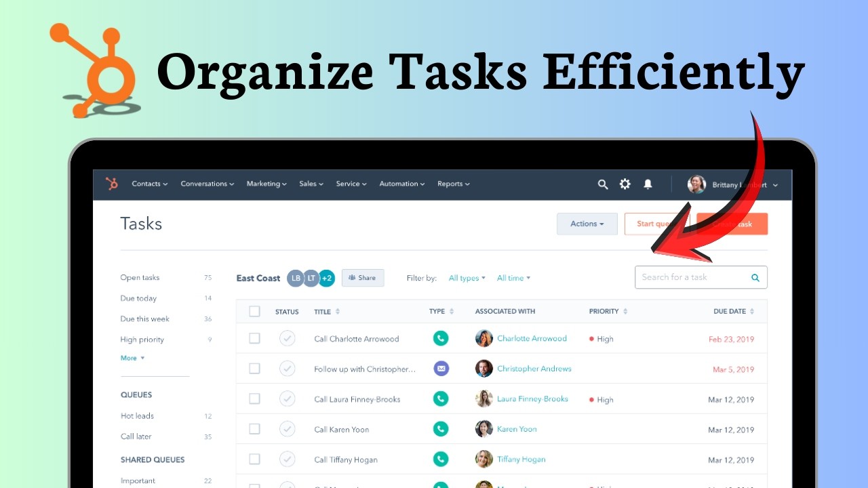Open Laura Finney-Brooks contact link
The image size is (868, 488).
click(532, 399)
